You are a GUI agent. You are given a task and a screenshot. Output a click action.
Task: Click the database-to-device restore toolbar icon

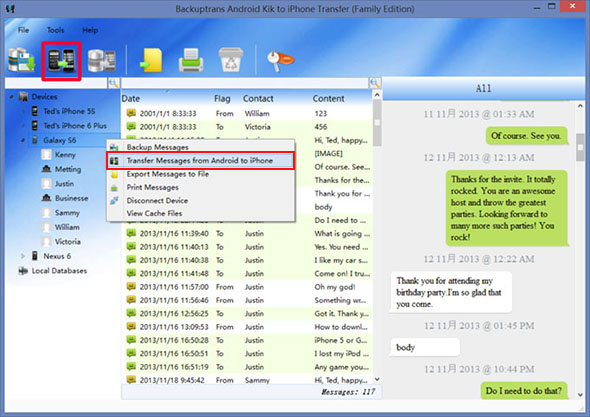pyautogui.click(x=102, y=60)
